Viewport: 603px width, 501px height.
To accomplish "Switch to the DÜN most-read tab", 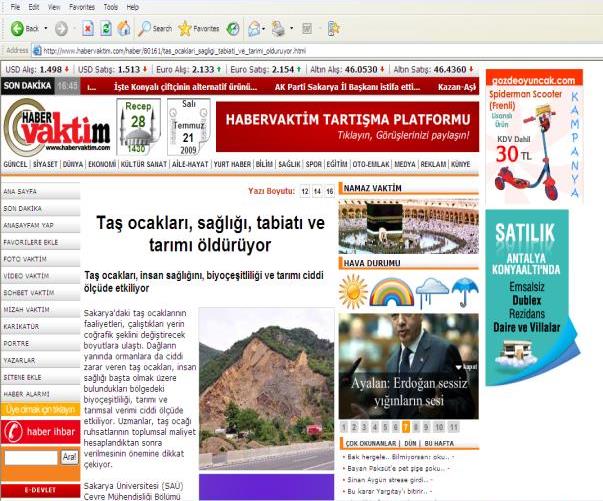I will [410, 443].
